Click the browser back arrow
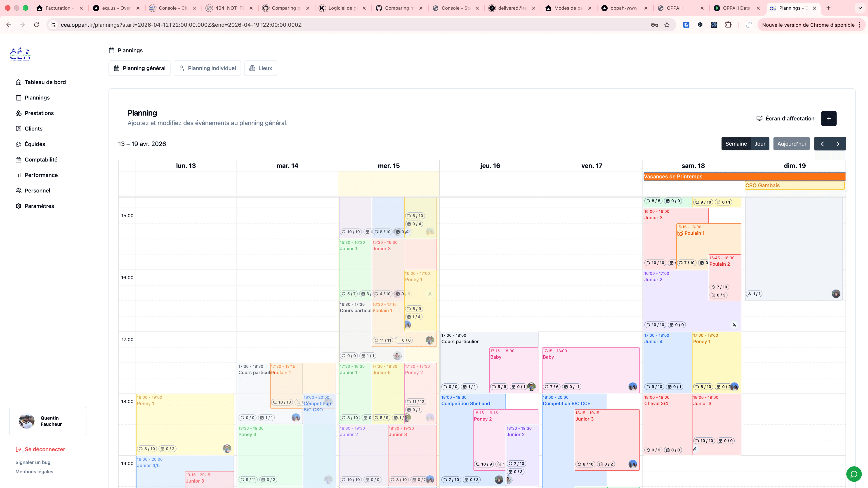The height and width of the screenshot is (488, 868). (9, 25)
